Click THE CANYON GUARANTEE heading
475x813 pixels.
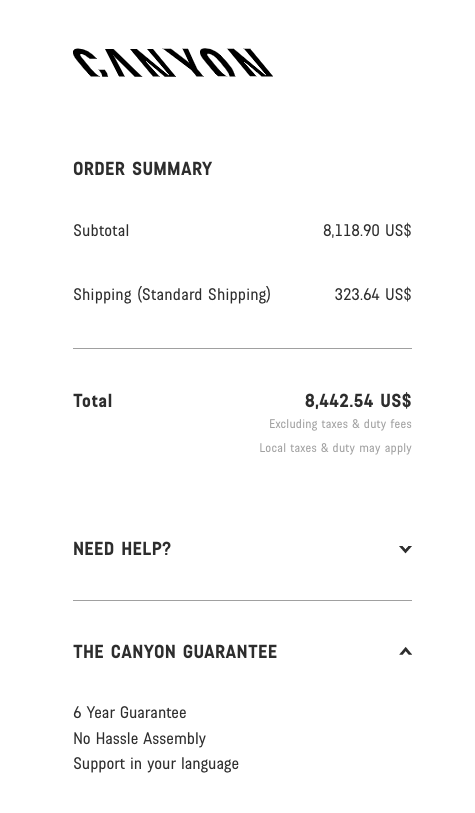coord(175,652)
